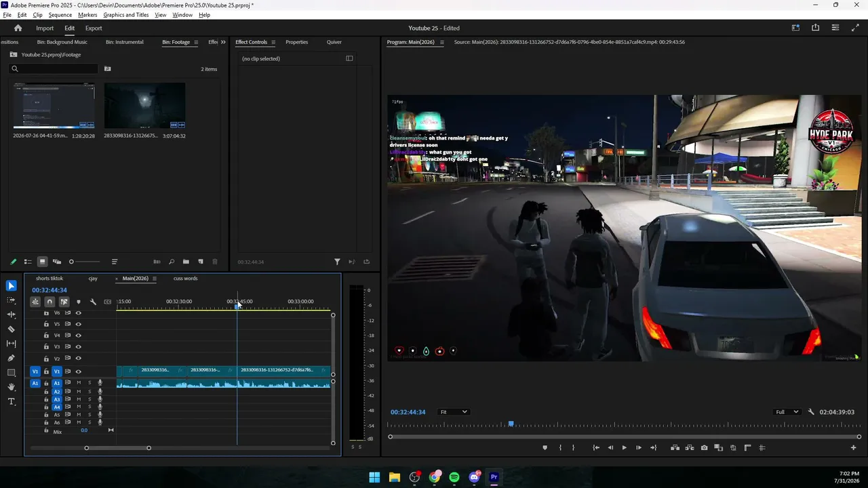Pick the Track Select Forward tool
The width and height of the screenshot is (868, 488).
pyautogui.click(x=11, y=300)
